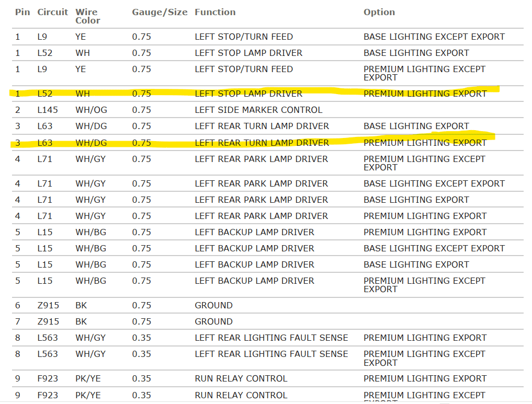The image size is (532, 404).
Task: Click "WH/BG" in the L15 BASE LIGHTING EXPORT row
Action: click(x=90, y=264)
